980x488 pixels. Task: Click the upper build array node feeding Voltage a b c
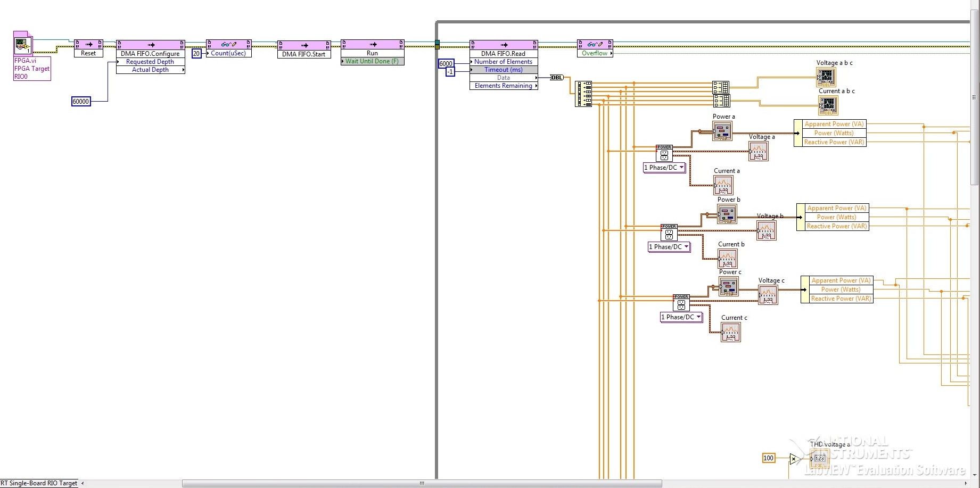tap(721, 88)
